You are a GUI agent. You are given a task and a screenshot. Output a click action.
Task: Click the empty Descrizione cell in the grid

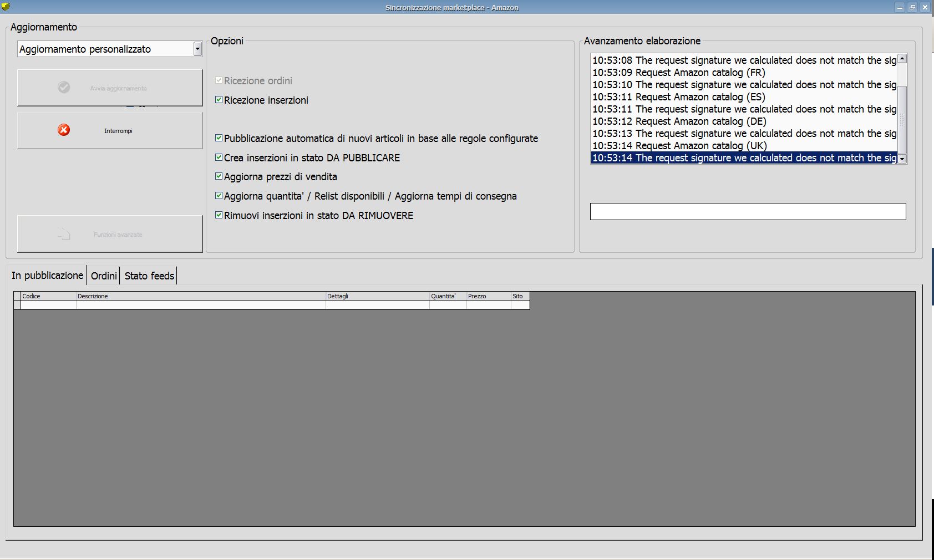201,305
